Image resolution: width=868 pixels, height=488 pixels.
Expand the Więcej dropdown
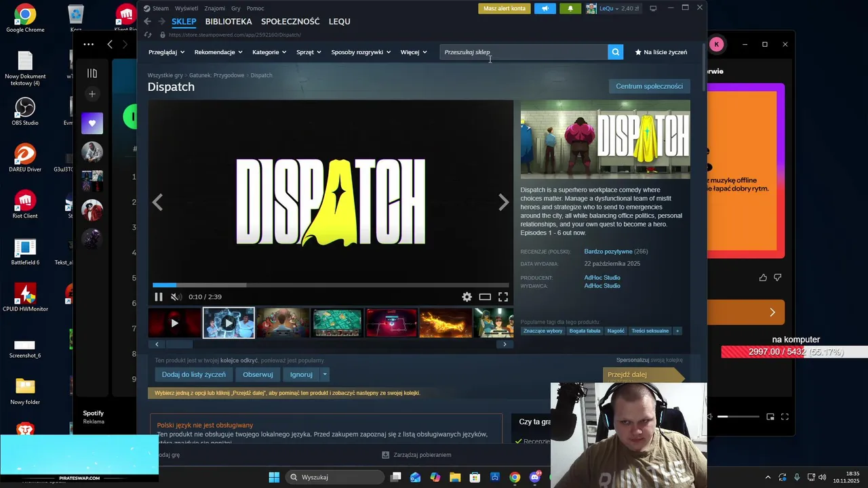[414, 52]
